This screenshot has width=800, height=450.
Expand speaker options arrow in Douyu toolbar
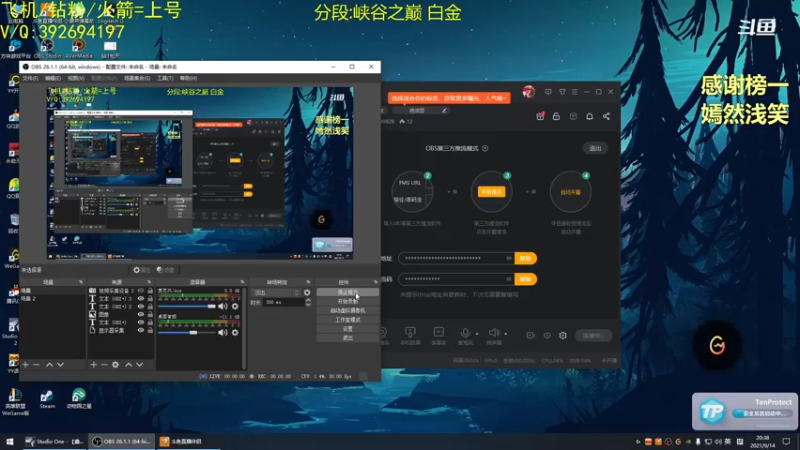(506, 334)
